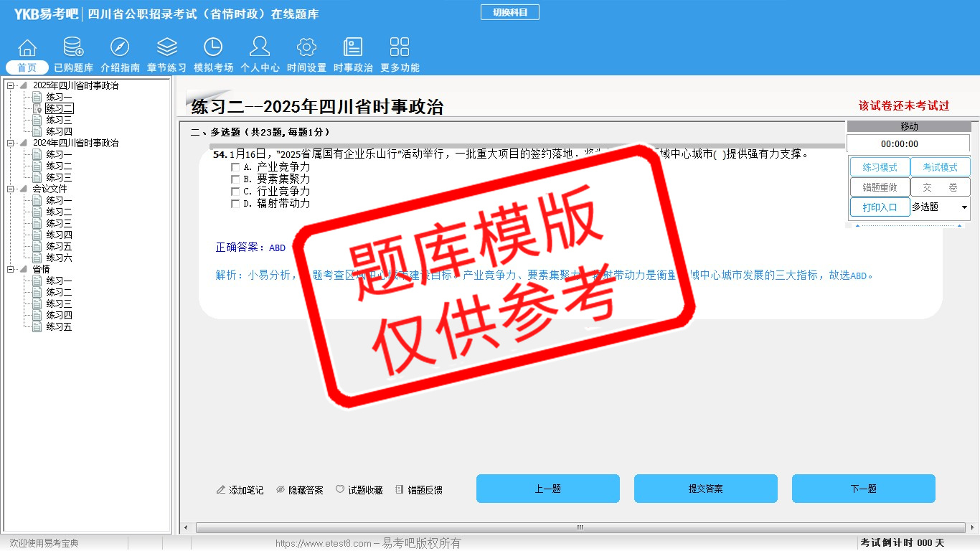This screenshot has height=551, width=980.
Task: Collapse the 2024年四川省时事政治 tree node
Action: pyautogui.click(x=11, y=143)
